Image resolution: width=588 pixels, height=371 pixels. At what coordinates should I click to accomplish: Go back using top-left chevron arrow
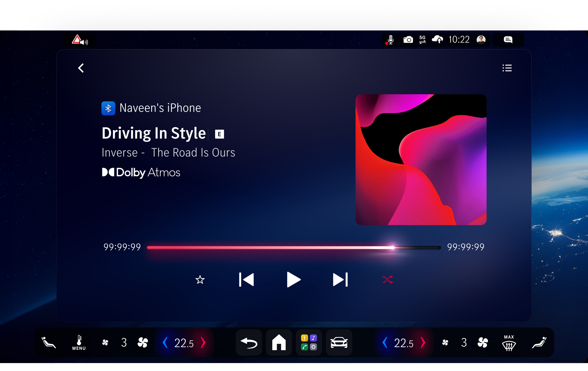[81, 68]
